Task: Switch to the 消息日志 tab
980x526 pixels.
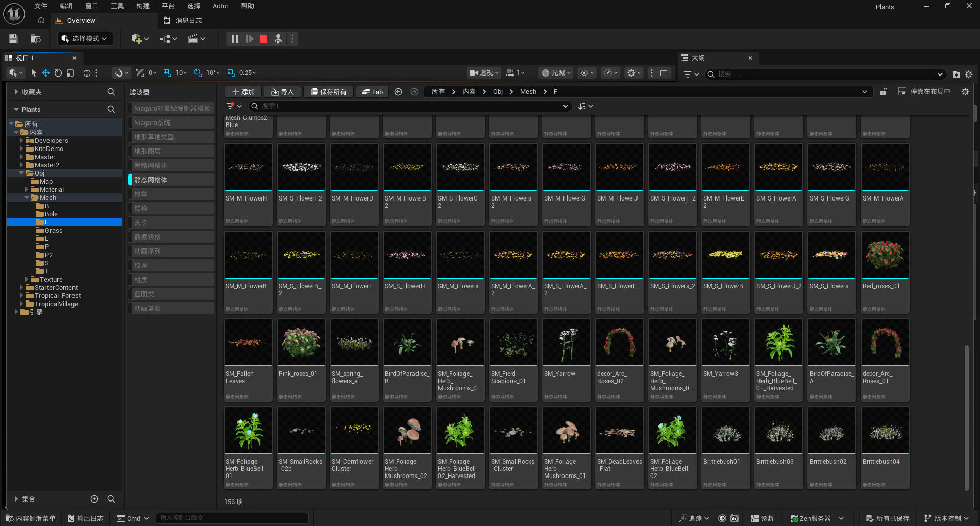Action: (183, 20)
